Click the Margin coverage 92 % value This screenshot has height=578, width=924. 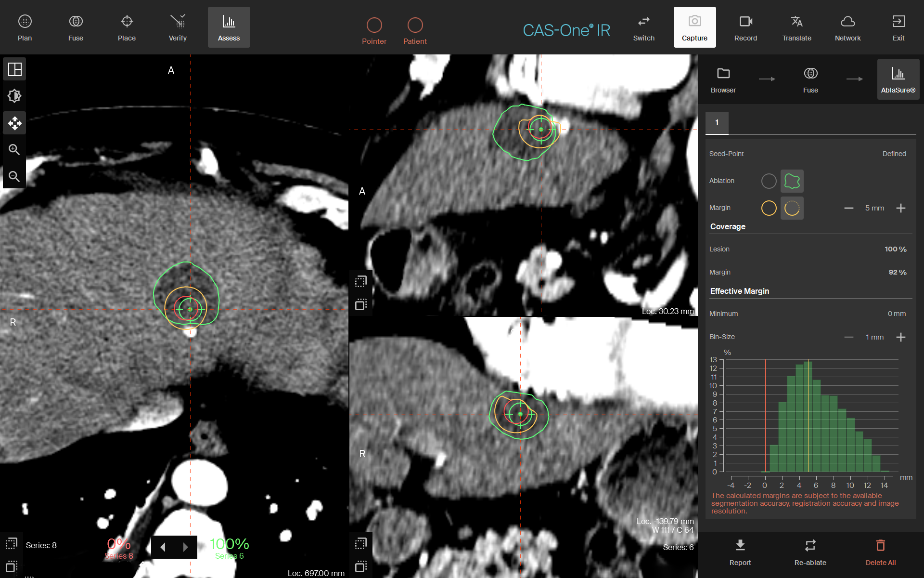[898, 272]
